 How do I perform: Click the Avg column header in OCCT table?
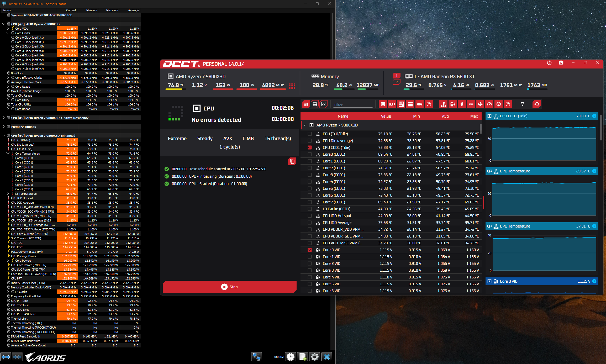point(445,116)
